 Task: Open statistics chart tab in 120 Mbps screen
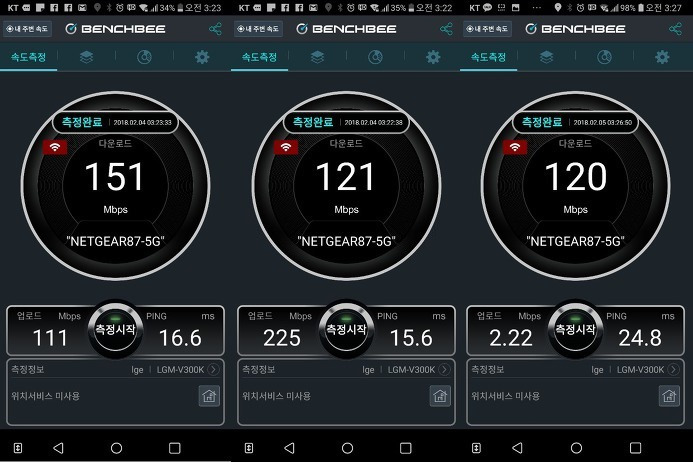604,57
